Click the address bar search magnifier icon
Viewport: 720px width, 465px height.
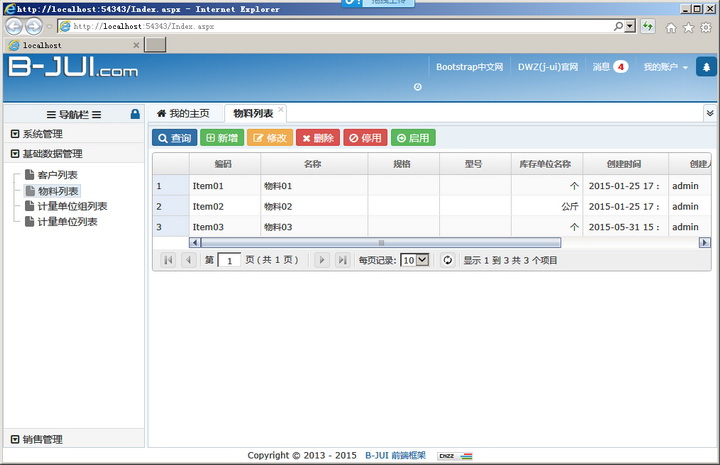coord(618,26)
